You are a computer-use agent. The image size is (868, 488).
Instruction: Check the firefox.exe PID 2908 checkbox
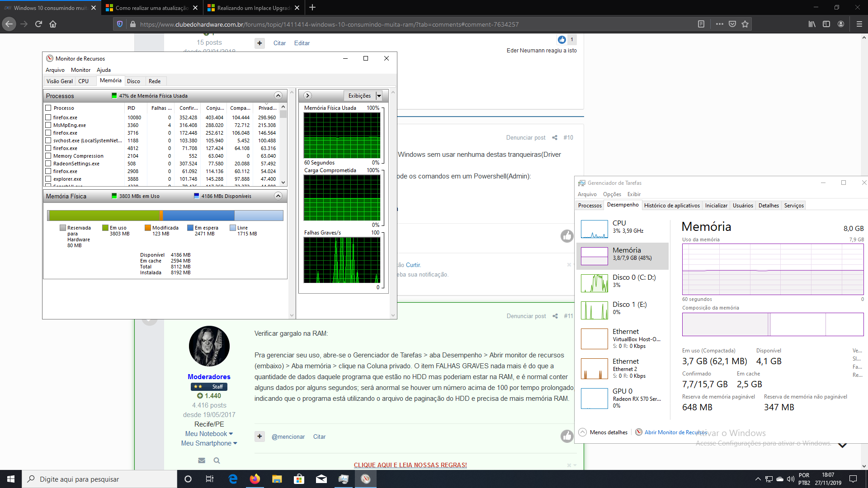48,171
